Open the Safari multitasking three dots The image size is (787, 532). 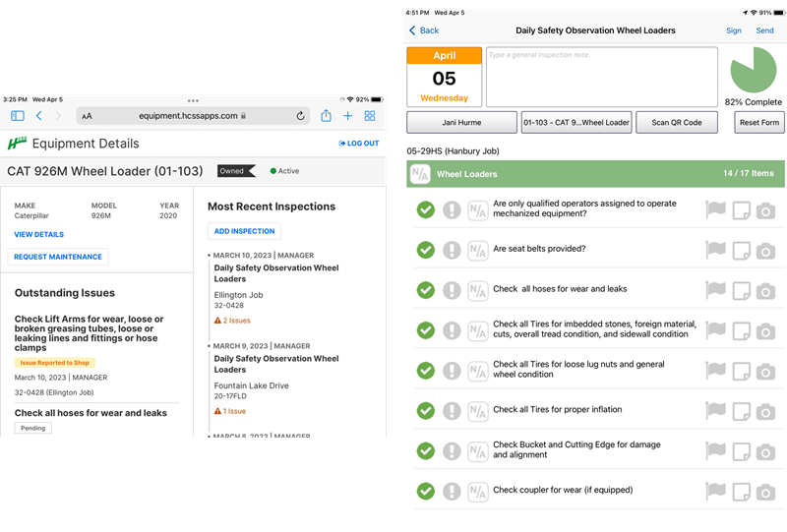coord(193,101)
